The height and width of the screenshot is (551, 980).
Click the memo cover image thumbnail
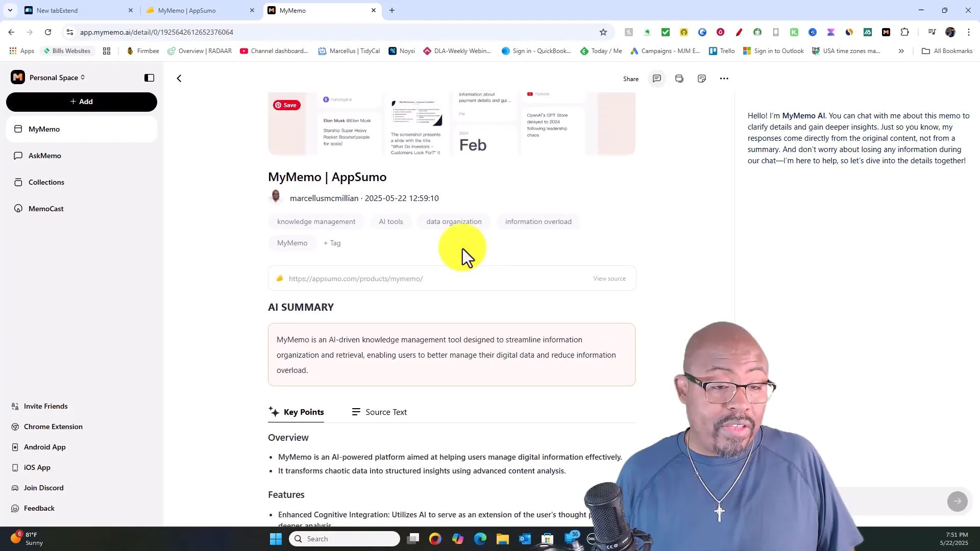pos(452,123)
